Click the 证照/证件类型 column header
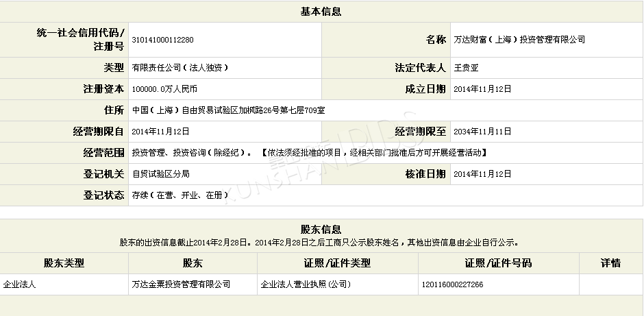 [x=337, y=263]
